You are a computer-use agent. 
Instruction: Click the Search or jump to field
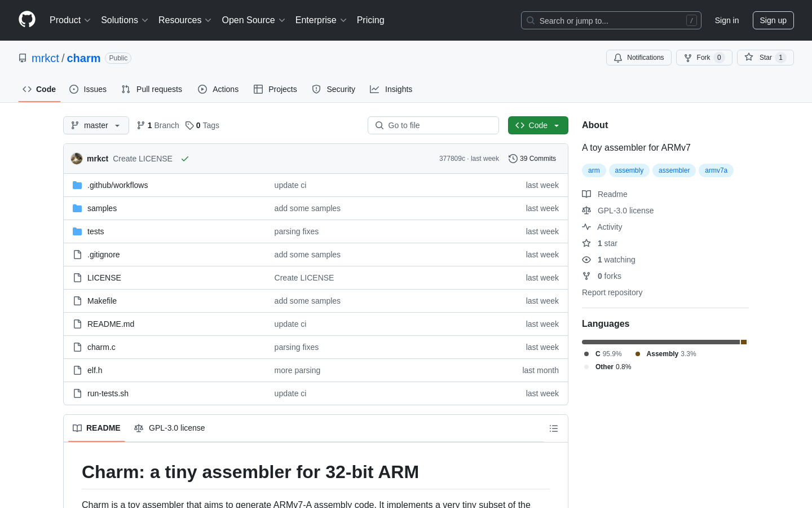[x=611, y=20]
